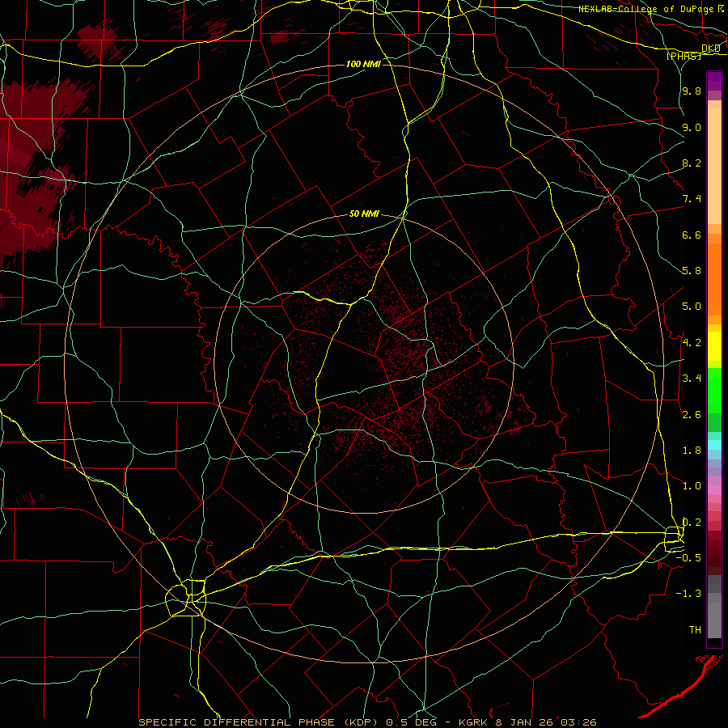Click the 2.6 scale value

pos(692,415)
